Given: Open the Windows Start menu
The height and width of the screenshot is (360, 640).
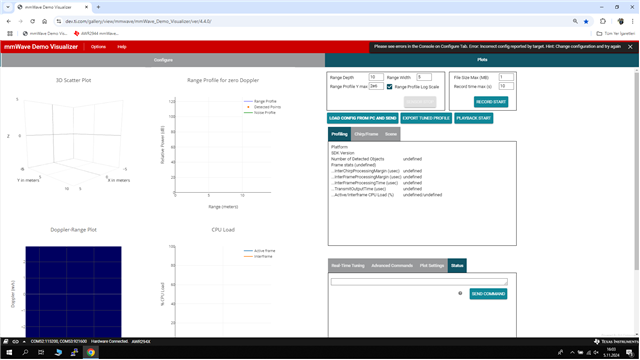Looking at the screenshot, I should pyautogui.click(x=9, y=352).
